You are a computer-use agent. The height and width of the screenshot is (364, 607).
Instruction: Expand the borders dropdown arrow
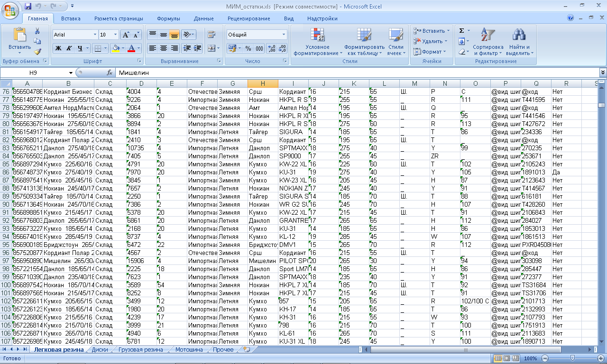point(105,48)
